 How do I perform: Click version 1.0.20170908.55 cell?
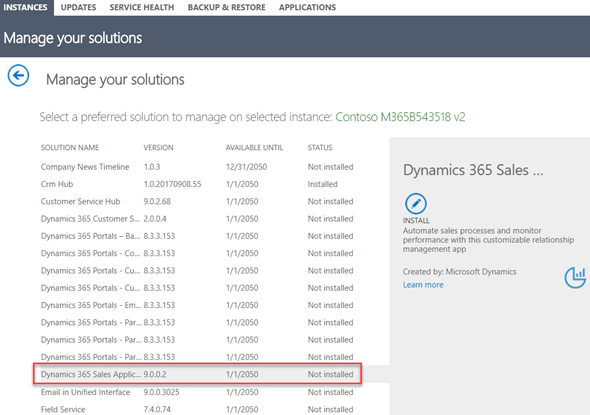172,184
